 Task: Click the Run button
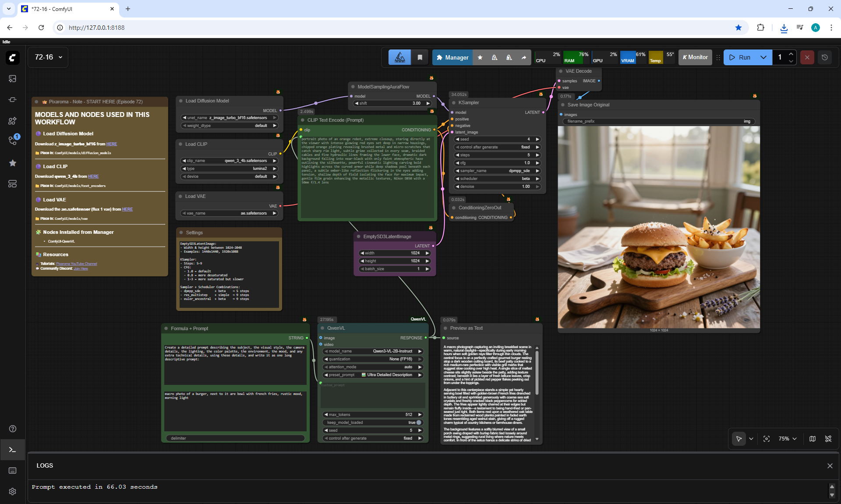point(740,57)
